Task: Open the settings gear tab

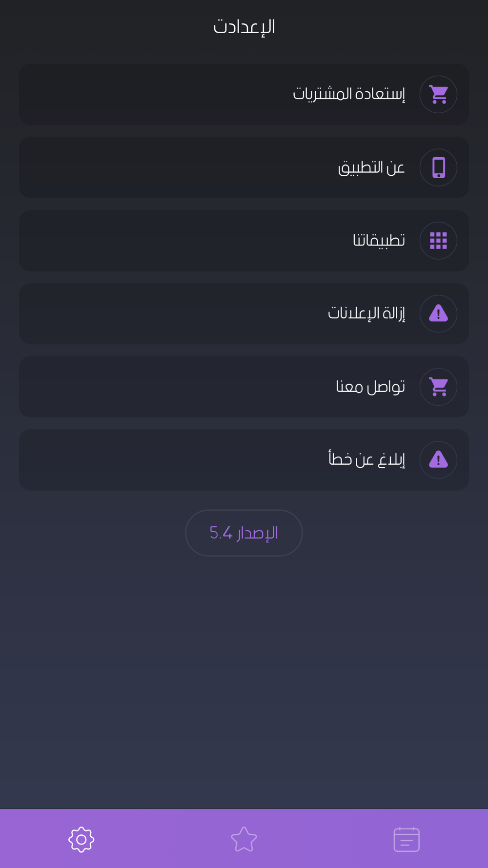Action: 81,840
